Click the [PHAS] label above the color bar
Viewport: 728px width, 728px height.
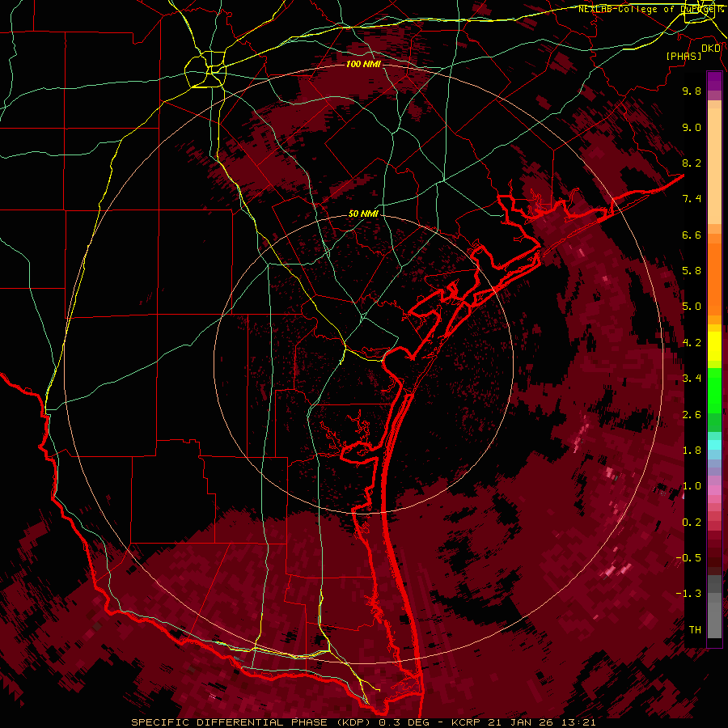click(684, 57)
